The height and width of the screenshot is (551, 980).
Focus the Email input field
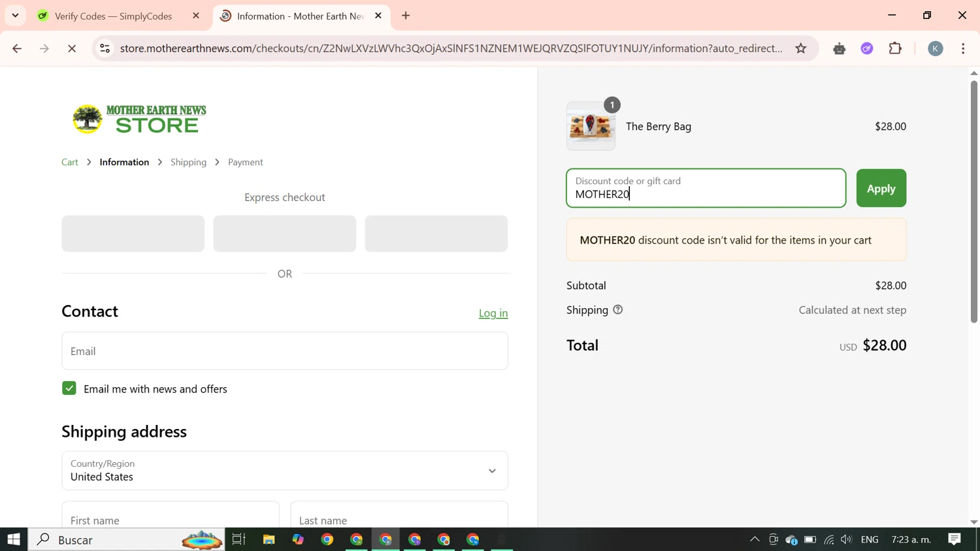coord(285,351)
